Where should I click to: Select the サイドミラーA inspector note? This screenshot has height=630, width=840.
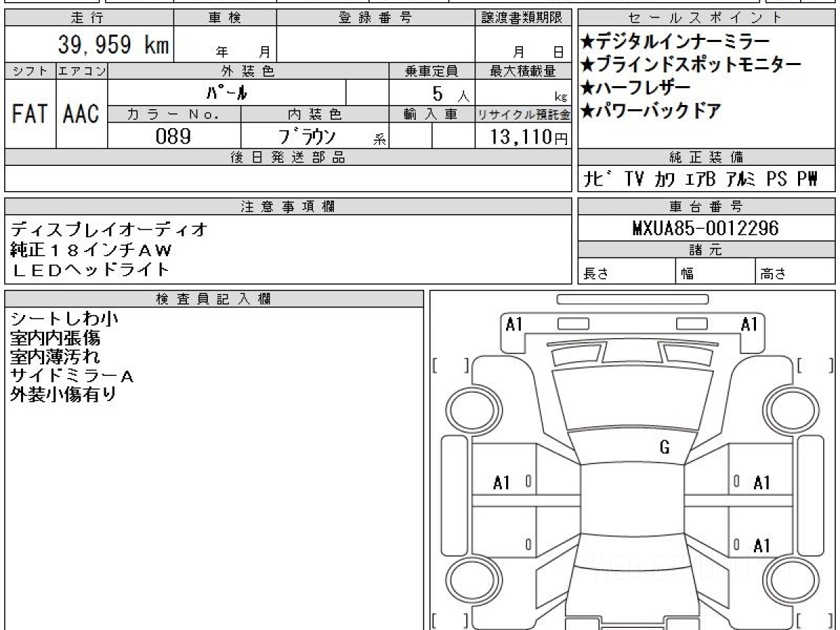(72, 376)
